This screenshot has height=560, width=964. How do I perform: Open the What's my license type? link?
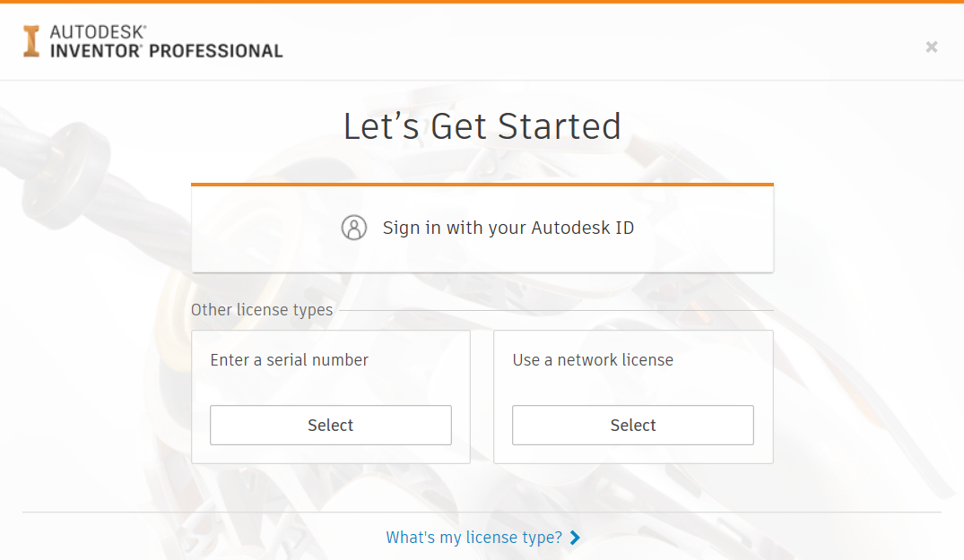[x=474, y=538]
